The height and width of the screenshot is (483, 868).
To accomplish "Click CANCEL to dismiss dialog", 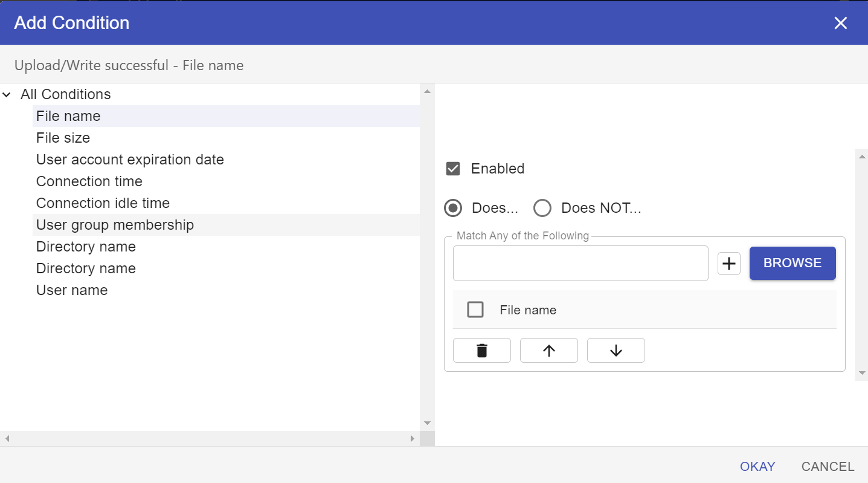I will pyautogui.click(x=828, y=467).
